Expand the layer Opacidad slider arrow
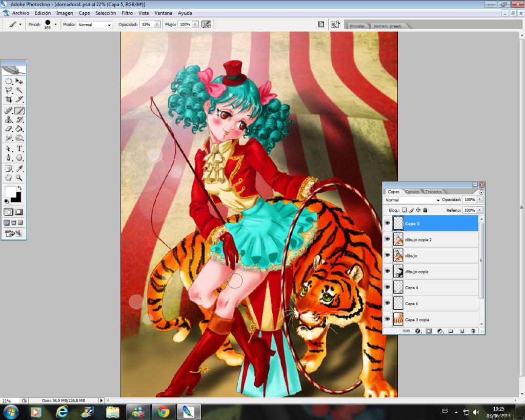The width and height of the screenshot is (525, 420). tap(480, 199)
